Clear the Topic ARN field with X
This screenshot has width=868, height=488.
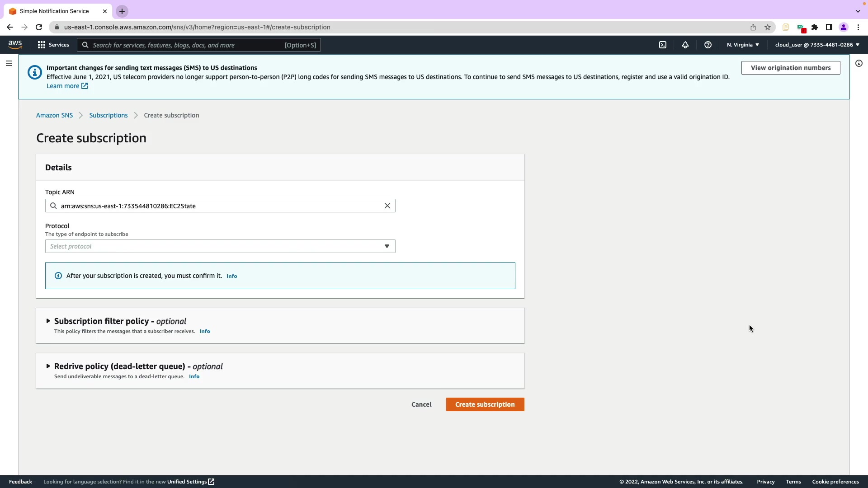[387, 206]
